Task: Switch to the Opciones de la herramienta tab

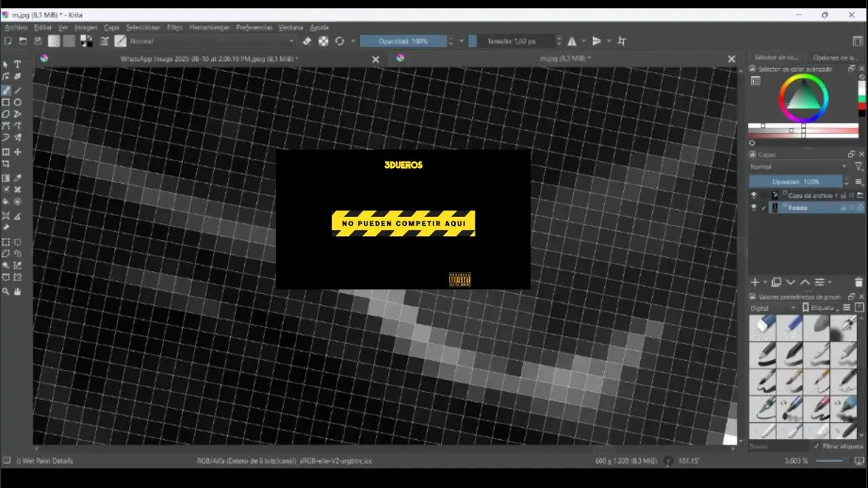Action: (835, 58)
